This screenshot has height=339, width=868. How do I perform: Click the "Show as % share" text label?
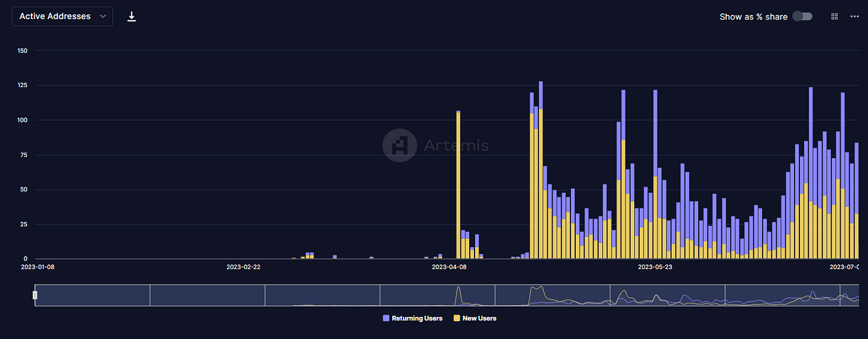(753, 17)
